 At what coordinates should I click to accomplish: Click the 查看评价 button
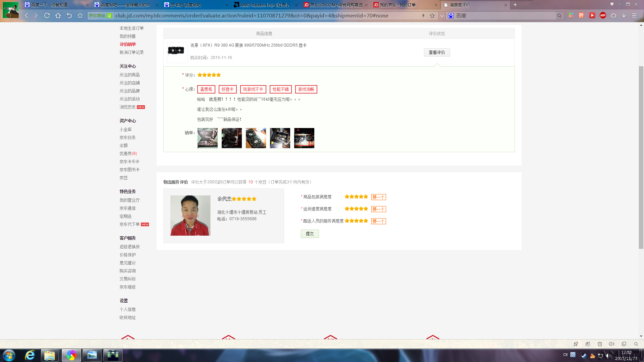coord(437,52)
